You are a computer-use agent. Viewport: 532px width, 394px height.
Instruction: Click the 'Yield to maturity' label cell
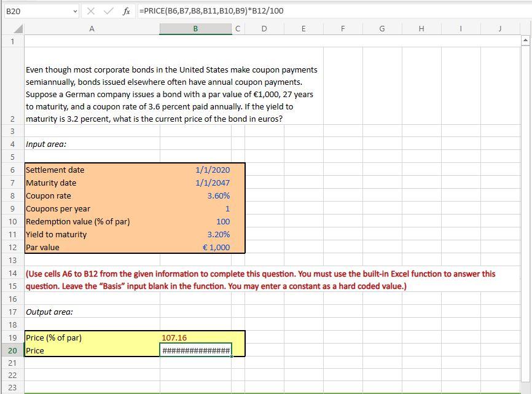92,235
